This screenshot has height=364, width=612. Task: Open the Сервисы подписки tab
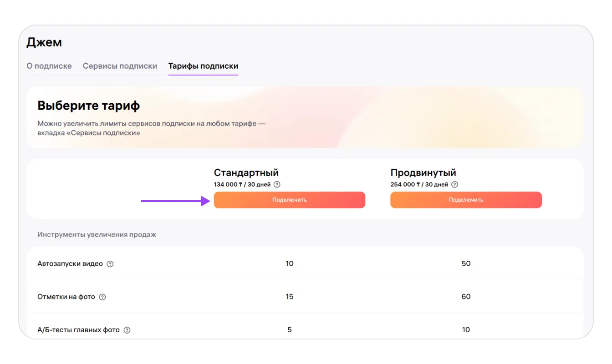point(120,66)
